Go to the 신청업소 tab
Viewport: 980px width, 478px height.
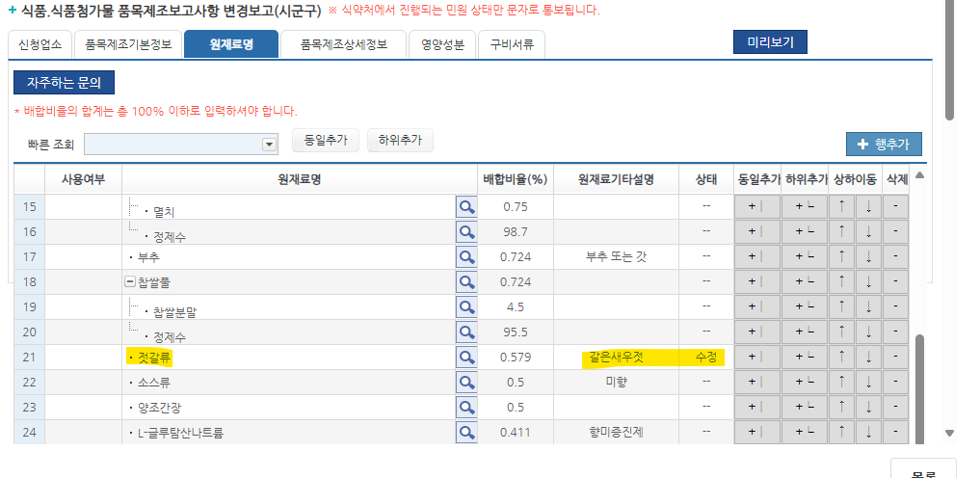[40, 44]
